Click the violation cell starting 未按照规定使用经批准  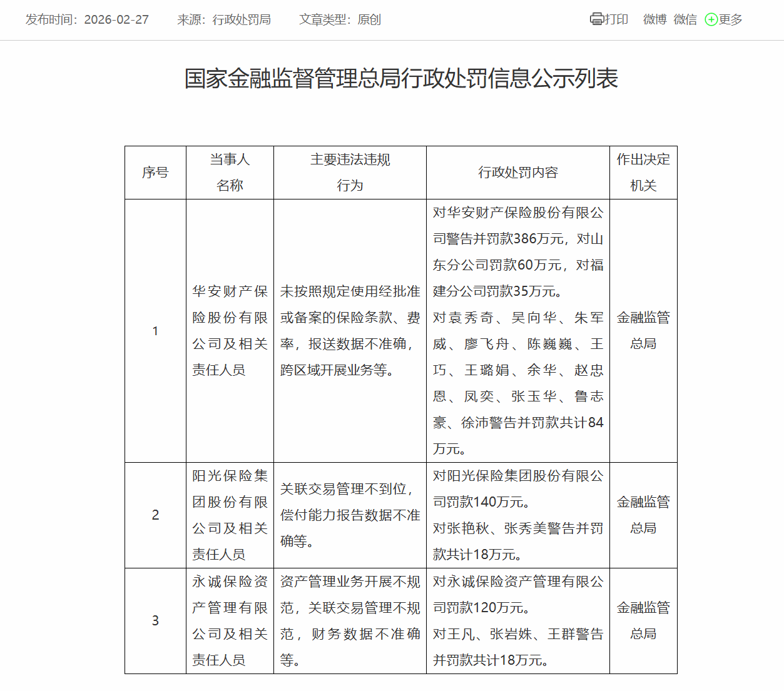[x=350, y=331]
